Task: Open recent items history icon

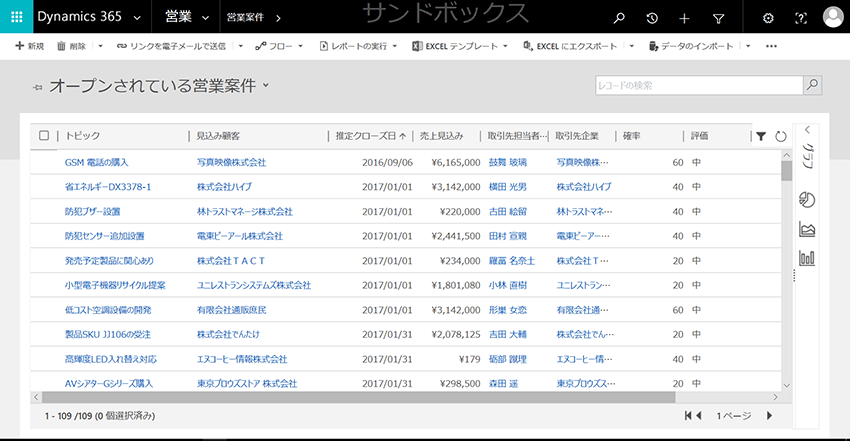Action: click(x=652, y=18)
